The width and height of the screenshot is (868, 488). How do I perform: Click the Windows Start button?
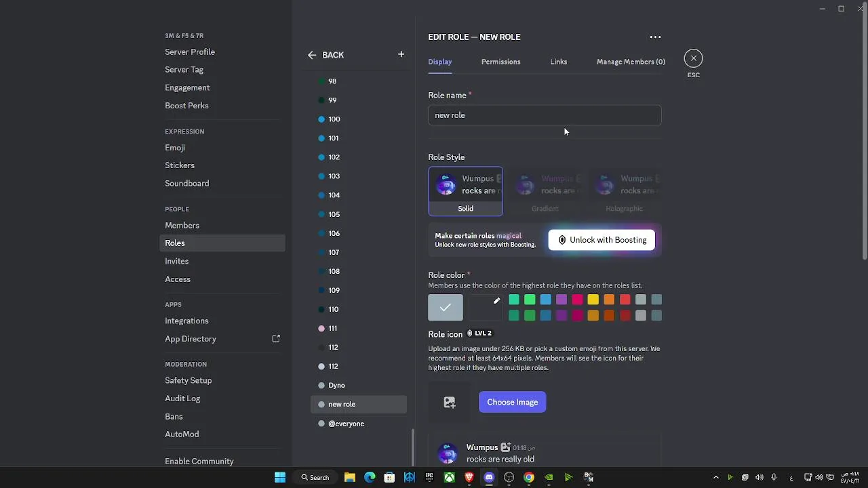pos(280,477)
